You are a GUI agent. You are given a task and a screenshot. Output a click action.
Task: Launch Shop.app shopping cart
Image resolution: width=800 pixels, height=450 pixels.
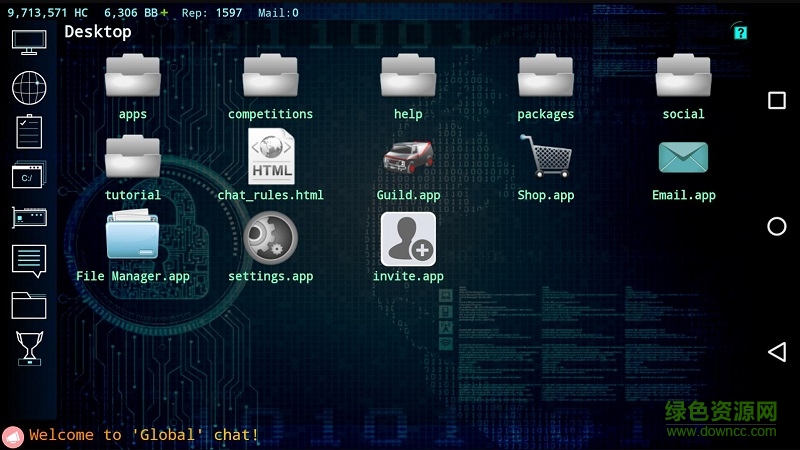coord(545,156)
